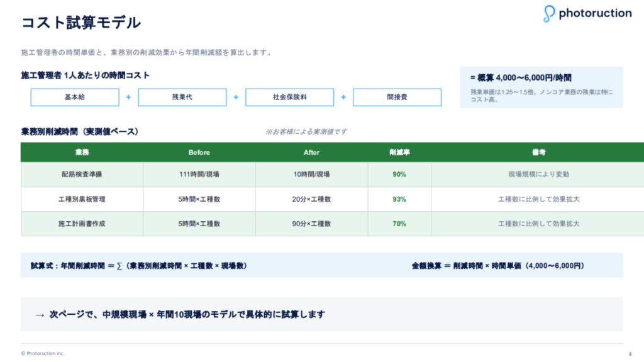This screenshot has height=362, width=644.
Task: Click the 次ページで next-page message
Action: point(187,314)
